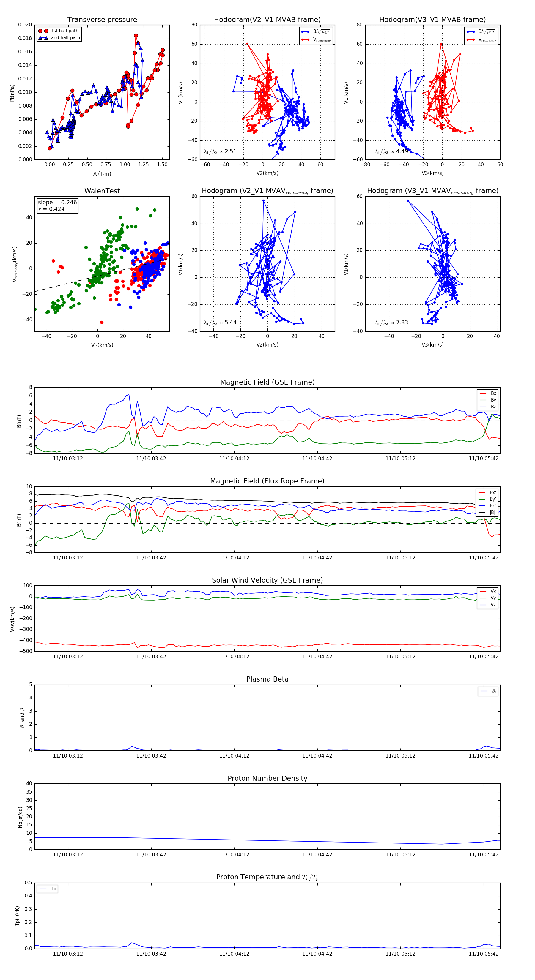Click the "Solar Wind Velocity (GSE Frame)" title
The height and width of the screenshot is (980, 535).
(267, 580)
